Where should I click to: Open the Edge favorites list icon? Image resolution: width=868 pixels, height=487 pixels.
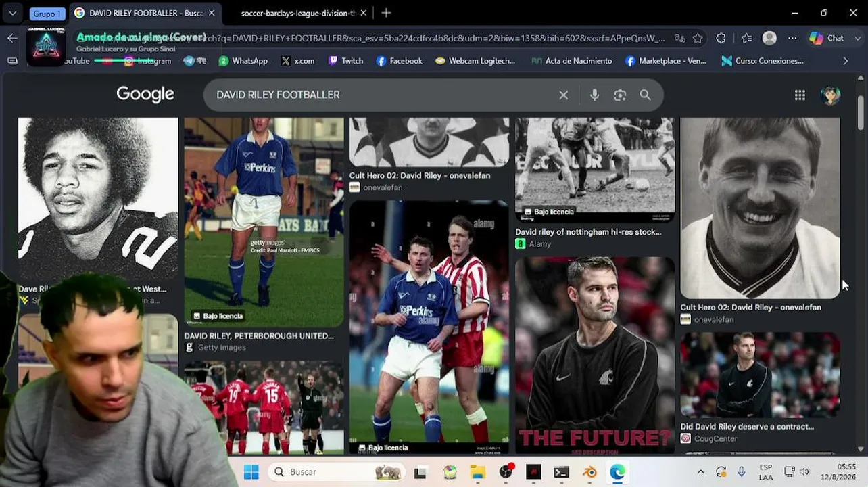(x=746, y=38)
